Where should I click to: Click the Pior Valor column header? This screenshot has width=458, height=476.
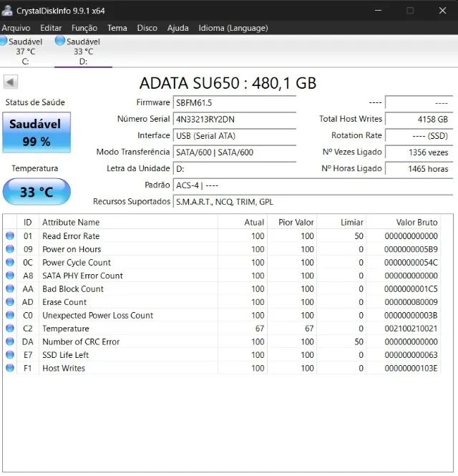tap(292, 222)
